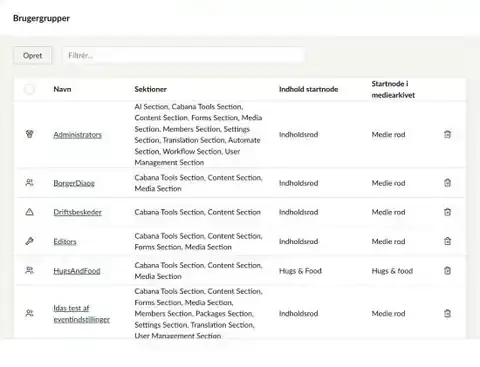Open the BorgerDialog user group
This screenshot has width=480, height=367.
(x=74, y=183)
